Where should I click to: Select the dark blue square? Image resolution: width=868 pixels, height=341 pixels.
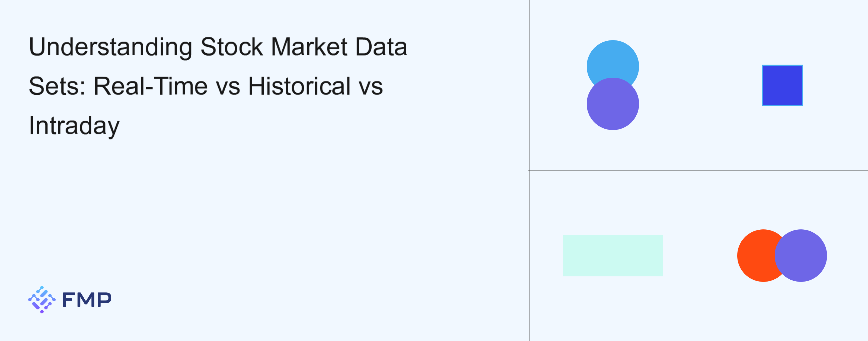(x=782, y=85)
